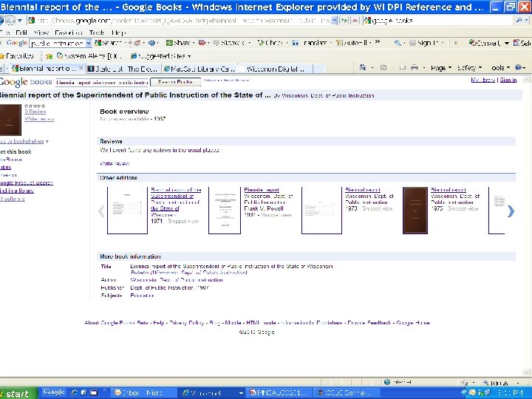Open the command bar Tools dropdown
This screenshot has height=399, width=532.
[x=500, y=68]
